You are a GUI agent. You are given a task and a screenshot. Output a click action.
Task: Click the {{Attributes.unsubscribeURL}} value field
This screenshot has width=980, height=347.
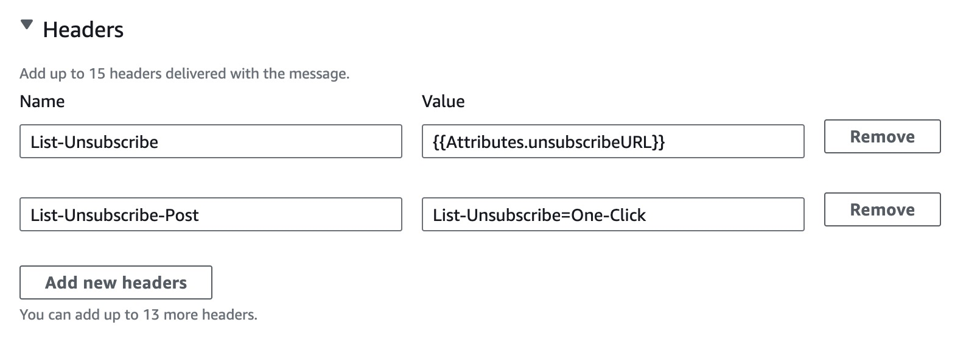612,142
